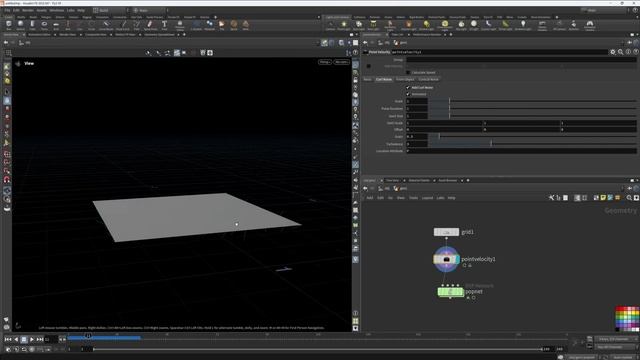The height and width of the screenshot is (360, 640).
Task: Select the Torus shelf tool
Action: 44,25
